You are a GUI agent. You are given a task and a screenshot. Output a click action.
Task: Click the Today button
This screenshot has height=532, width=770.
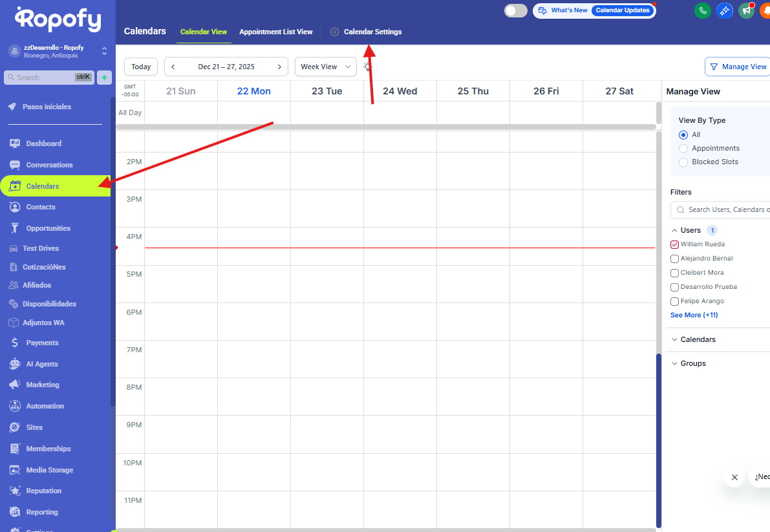tap(141, 67)
